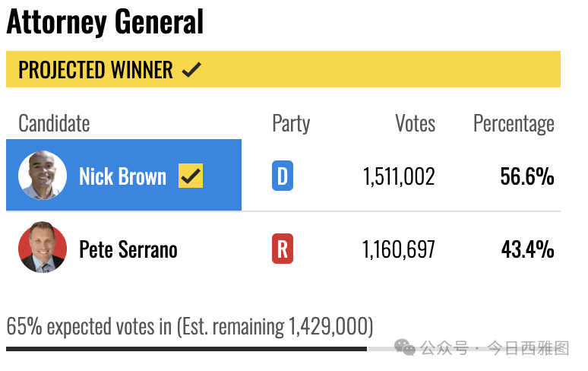Viewport: 588px width, 371px height.
Task: Click the 56.6% percentage value
Action: click(x=527, y=176)
